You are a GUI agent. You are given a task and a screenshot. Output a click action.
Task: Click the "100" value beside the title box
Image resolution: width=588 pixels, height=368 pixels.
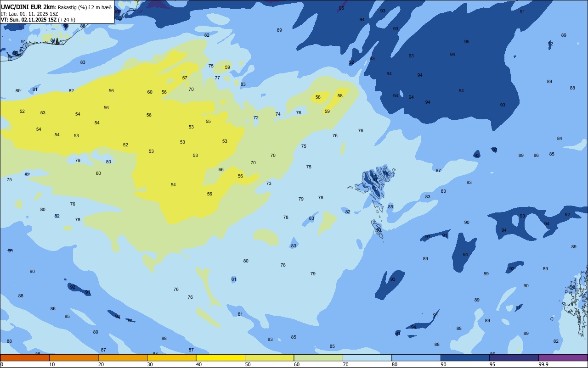[118, 12]
